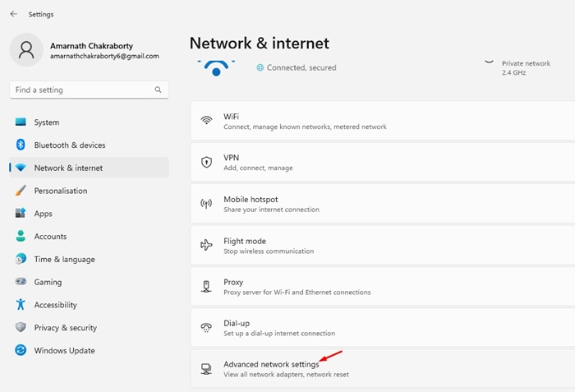The height and width of the screenshot is (392, 575).
Task: Open Time & language settings
Action: (x=89, y=259)
